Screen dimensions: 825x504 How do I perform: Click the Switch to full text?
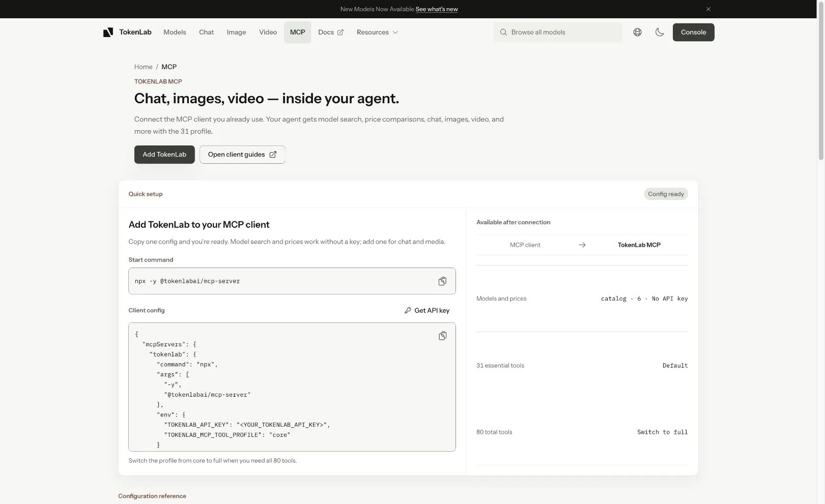(662, 432)
